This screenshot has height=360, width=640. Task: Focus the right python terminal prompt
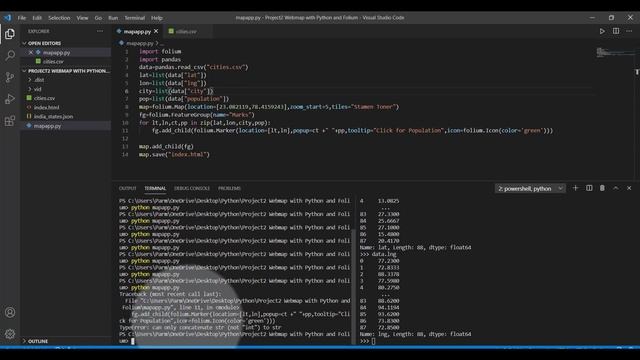pos(373,341)
